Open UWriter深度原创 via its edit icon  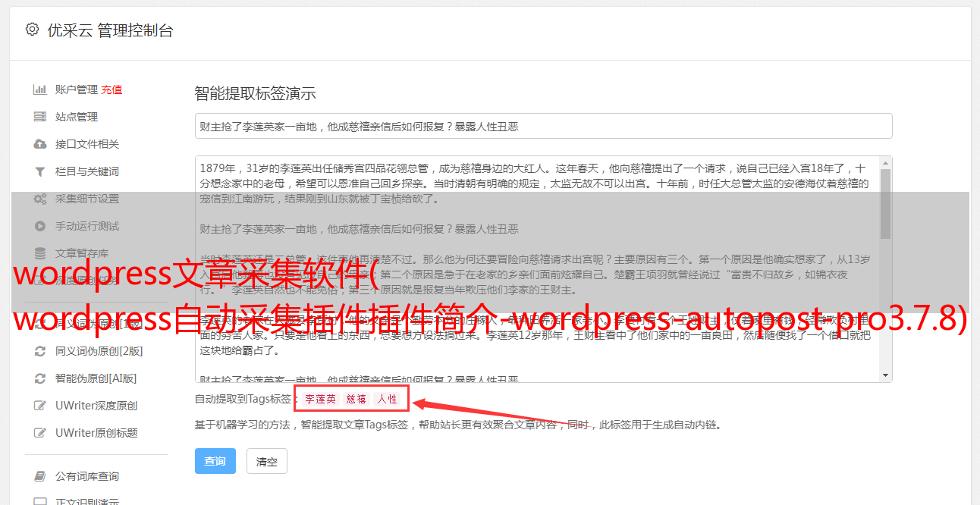(40, 406)
